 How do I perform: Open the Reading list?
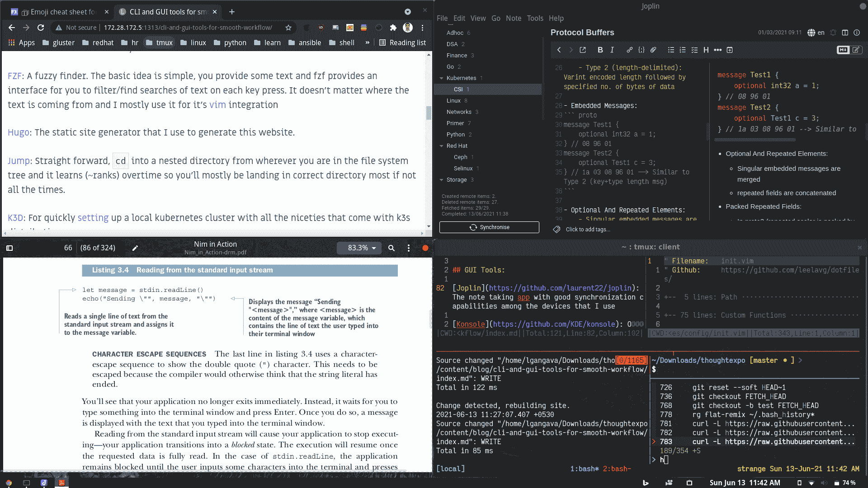click(402, 42)
